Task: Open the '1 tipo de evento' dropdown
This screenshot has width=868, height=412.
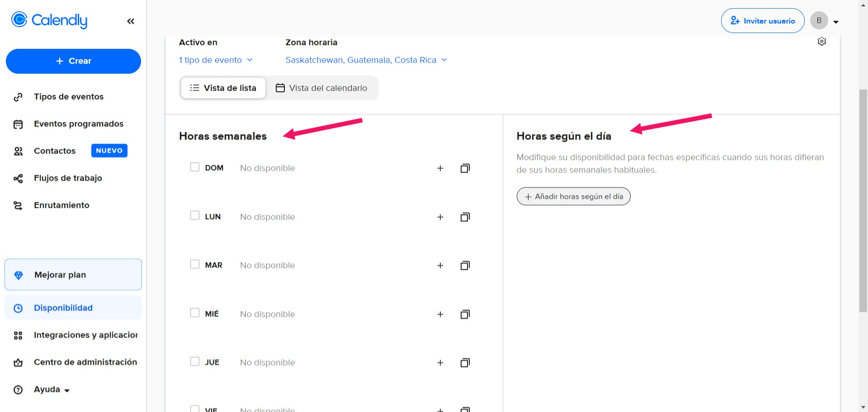Action: click(216, 60)
